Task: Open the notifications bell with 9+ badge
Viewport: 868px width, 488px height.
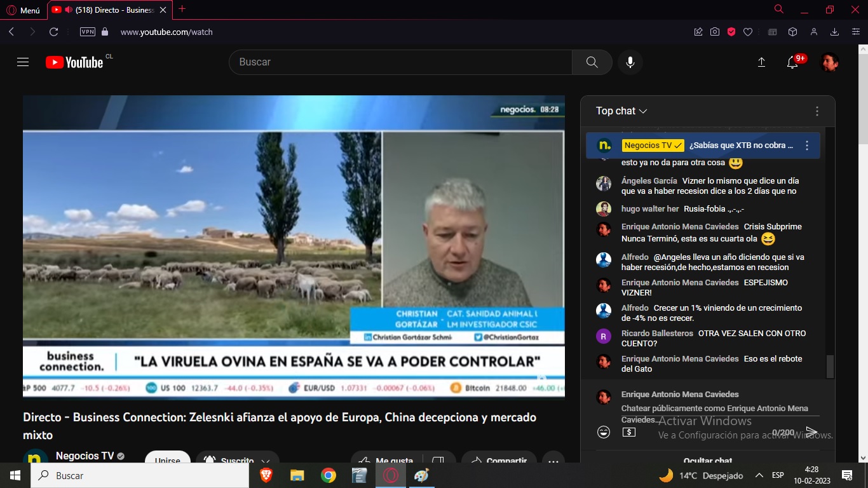Action: tap(792, 62)
